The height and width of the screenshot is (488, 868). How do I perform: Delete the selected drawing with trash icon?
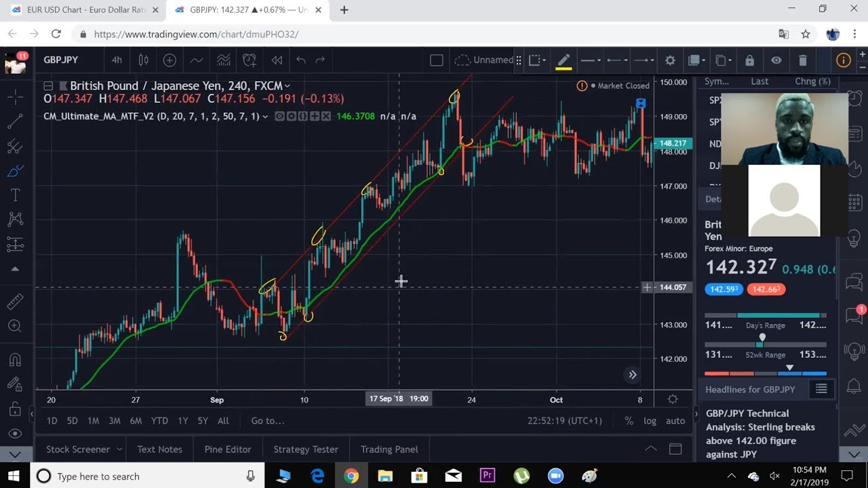[x=803, y=60]
